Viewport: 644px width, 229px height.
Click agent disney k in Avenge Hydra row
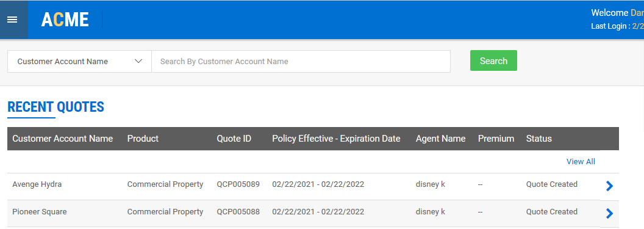pyautogui.click(x=431, y=184)
